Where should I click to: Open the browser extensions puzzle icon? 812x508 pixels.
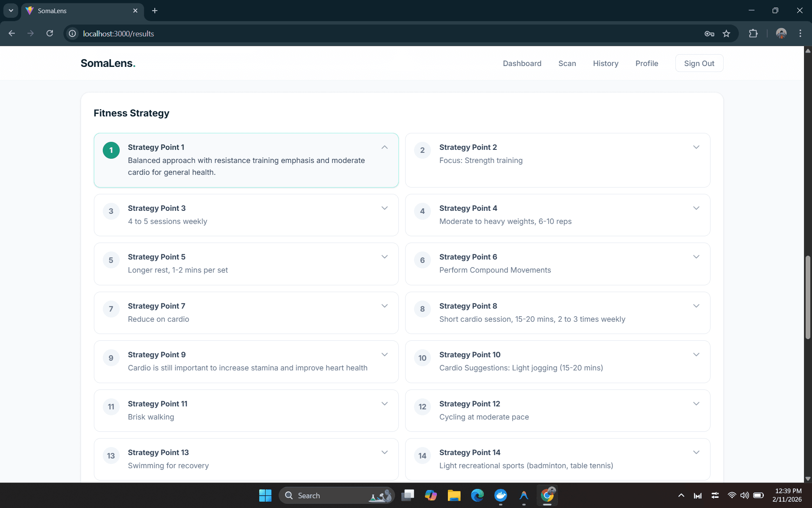point(753,33)
